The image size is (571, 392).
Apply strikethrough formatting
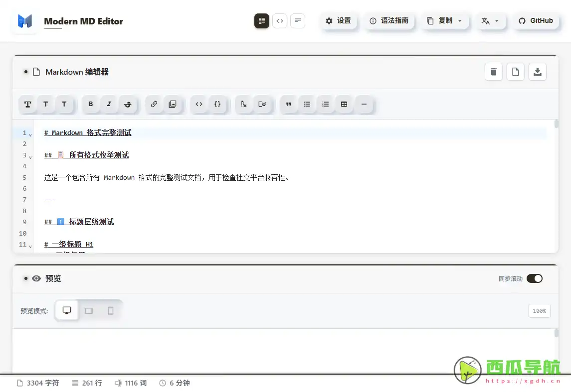pyautogui.click(x=128, y=105)
